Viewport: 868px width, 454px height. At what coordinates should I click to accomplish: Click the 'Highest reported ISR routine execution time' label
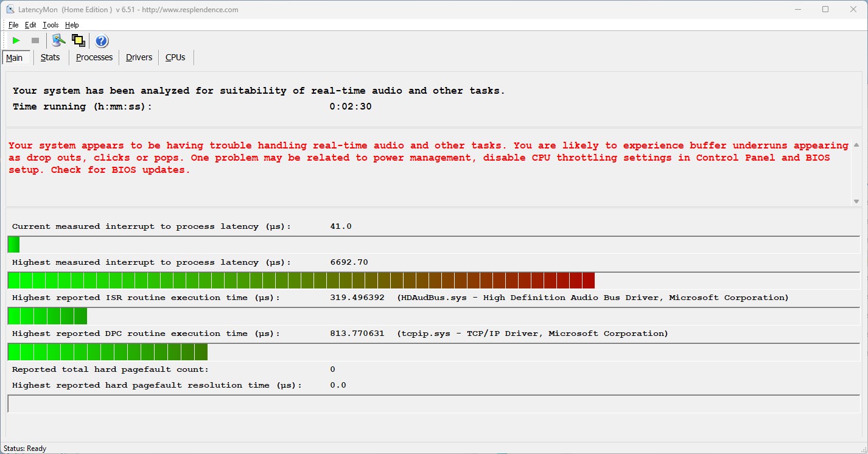[x=146, y=298]
